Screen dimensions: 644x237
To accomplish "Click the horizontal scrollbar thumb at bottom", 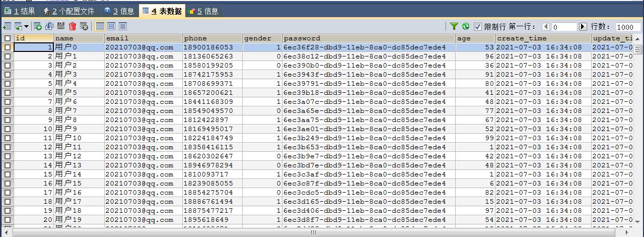I will tap(314, 232).
